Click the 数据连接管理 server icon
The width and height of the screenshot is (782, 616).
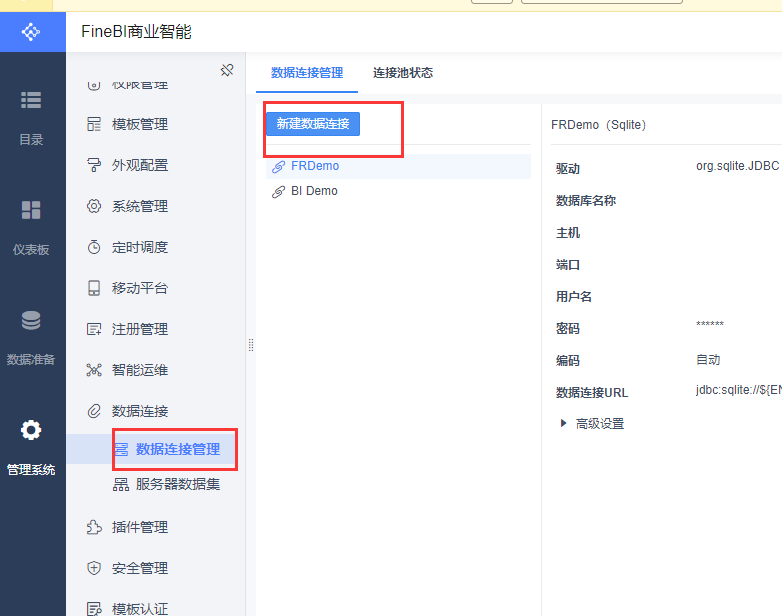click(121, 449)
